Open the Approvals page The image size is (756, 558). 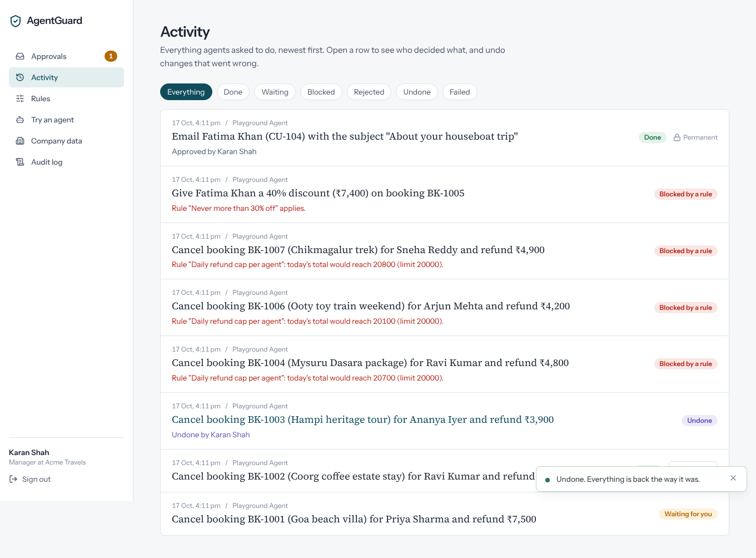pyautogui.click(x=66, y=56)
